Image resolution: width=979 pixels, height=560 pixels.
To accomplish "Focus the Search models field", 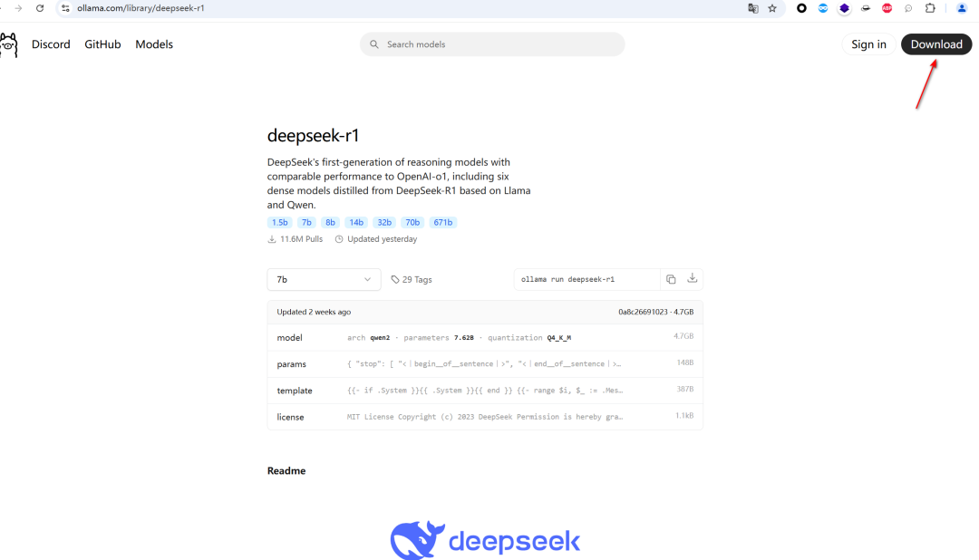I will click(492, 44).
